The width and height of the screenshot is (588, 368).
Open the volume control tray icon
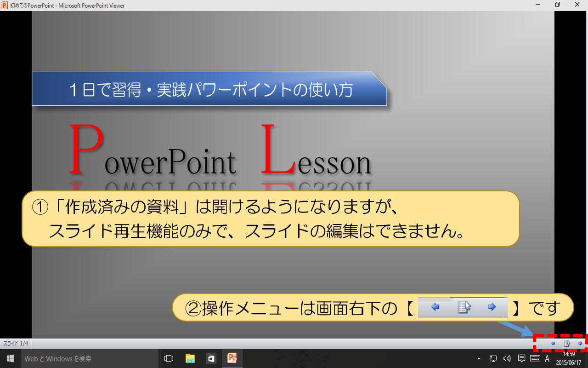[507, 358]
